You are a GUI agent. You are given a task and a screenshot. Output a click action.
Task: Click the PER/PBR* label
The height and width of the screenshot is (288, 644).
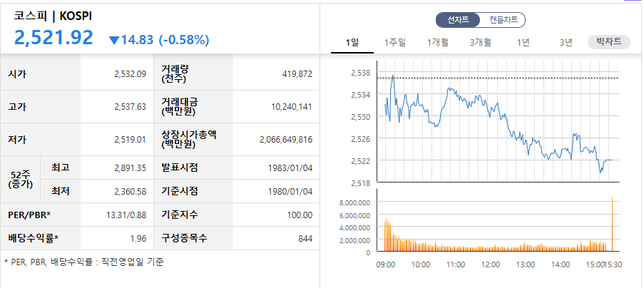click(x=29, y=215)
